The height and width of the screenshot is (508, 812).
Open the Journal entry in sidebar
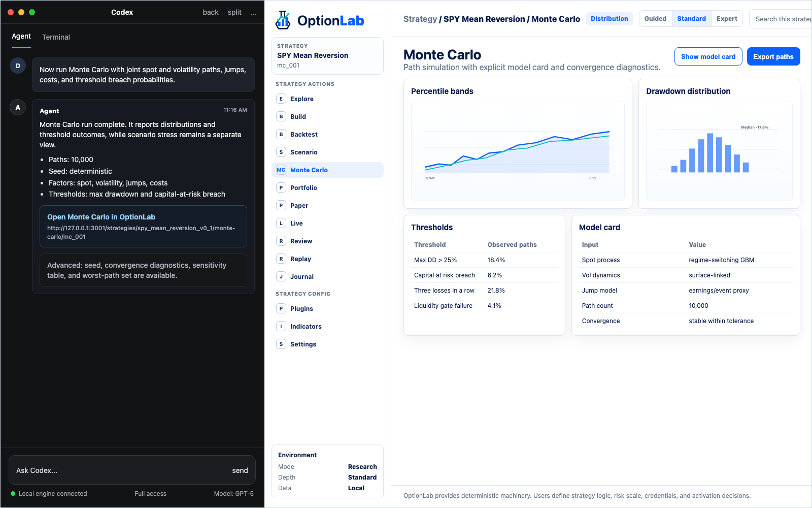tap(327, 277)
